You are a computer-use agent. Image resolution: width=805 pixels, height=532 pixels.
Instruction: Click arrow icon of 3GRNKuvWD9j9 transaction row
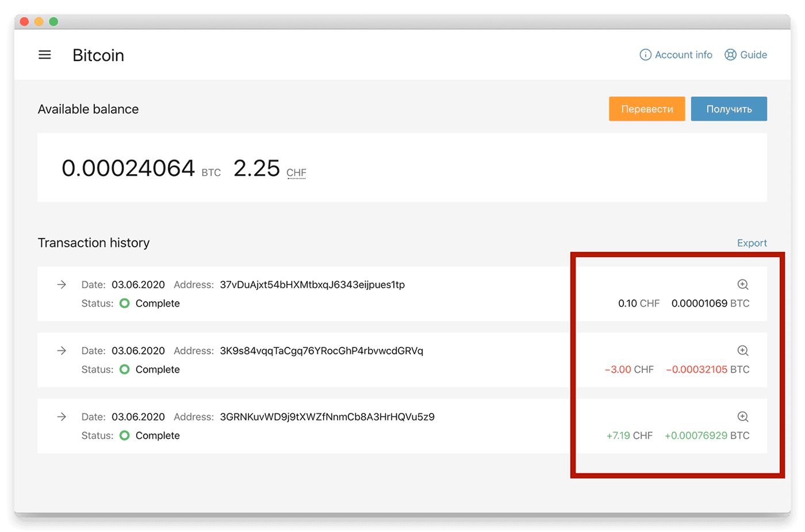(62, 416)
